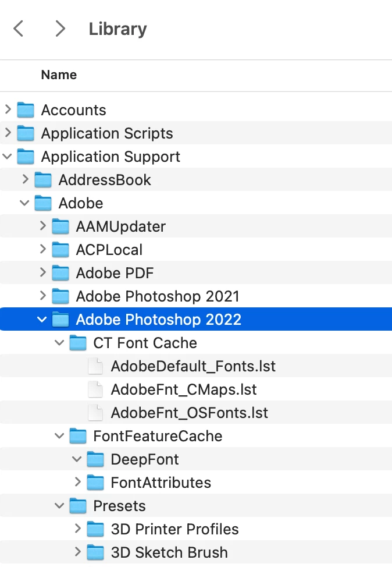Collapse the CT Font Cache chevron
Image resolution: width=392 pixels, height=567 pixels.
[59, 342]
